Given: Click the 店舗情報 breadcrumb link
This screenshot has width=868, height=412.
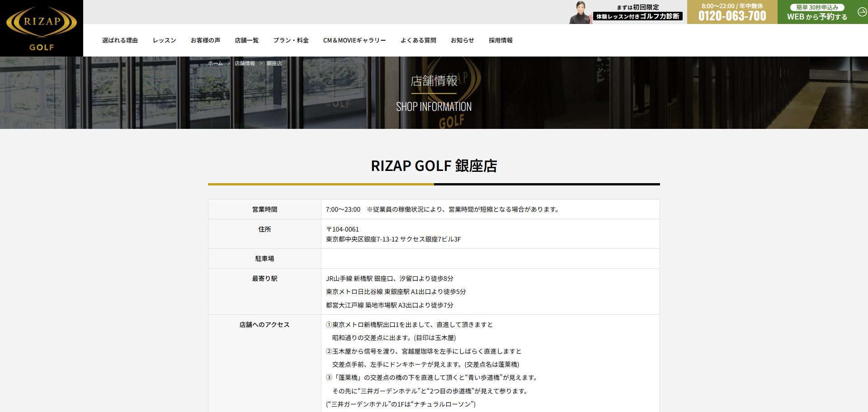Looking at the screenshot, I should point(245,63).
